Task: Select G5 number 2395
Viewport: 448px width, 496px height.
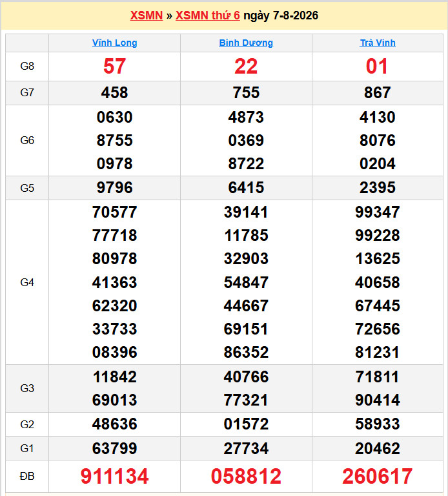Action: coord(378,187)
